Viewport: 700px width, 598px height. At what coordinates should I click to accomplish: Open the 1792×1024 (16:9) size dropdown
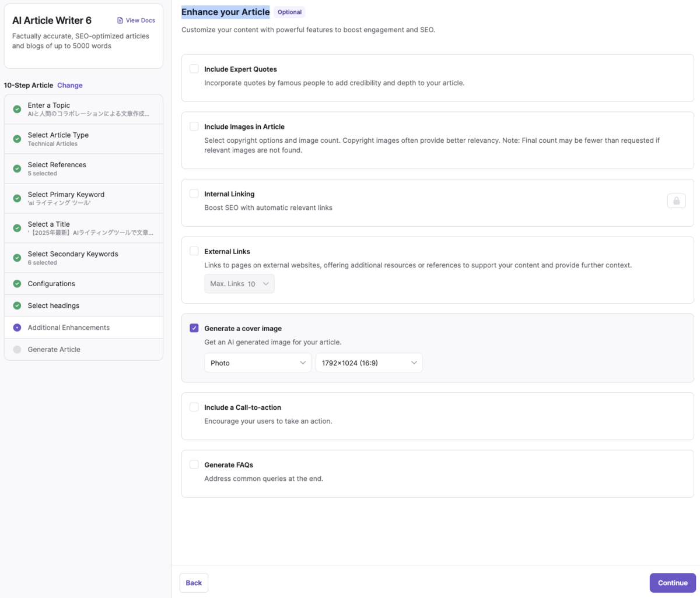click(369, 363)
